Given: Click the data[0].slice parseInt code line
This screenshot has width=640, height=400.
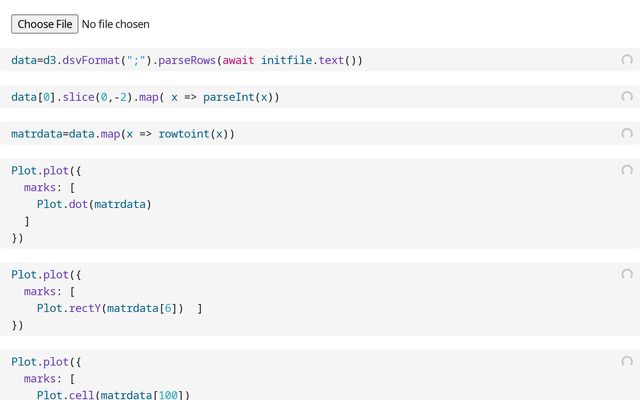Looking at the screenshot, I should coord(145,97).
